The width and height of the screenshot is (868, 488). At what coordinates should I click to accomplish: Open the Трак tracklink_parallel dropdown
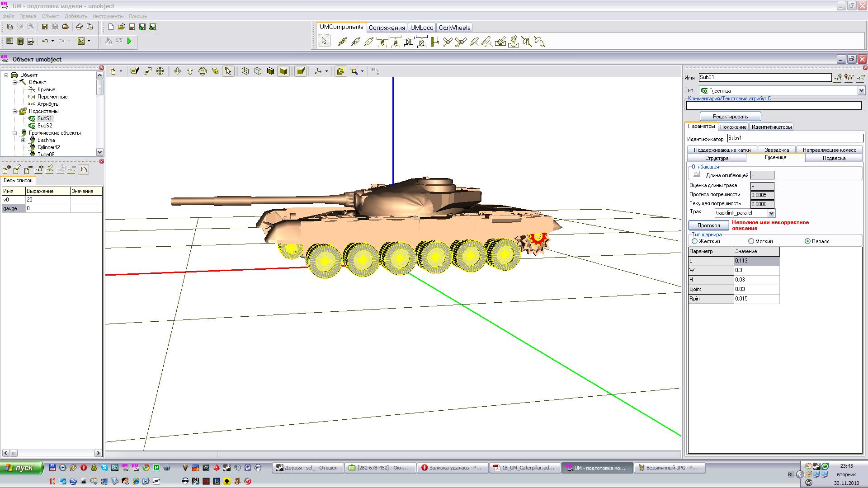click(x=771, y=213)
